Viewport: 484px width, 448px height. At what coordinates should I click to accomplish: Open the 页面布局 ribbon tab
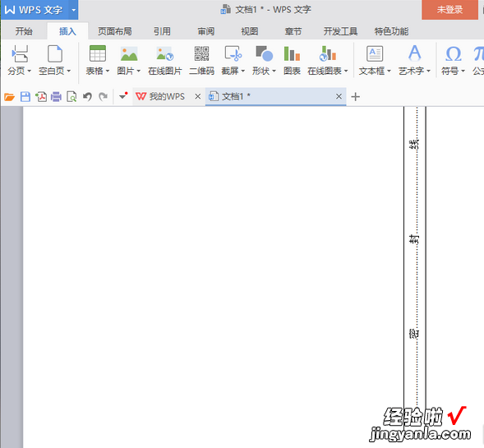pos(115,31)
